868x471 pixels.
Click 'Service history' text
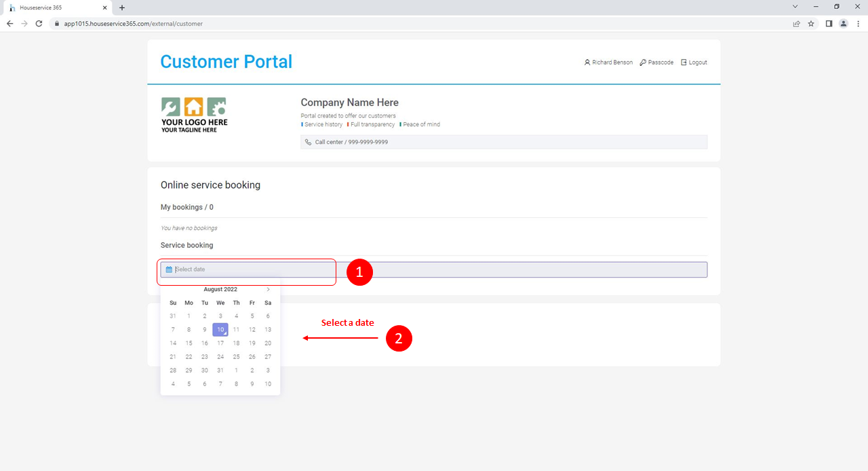323,124
